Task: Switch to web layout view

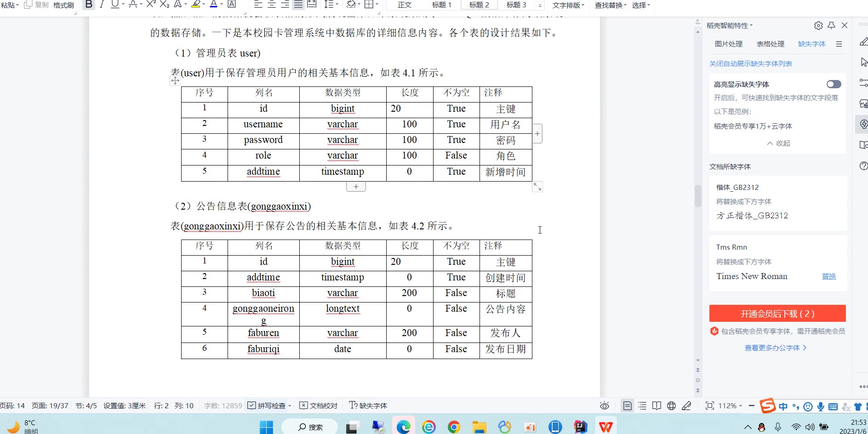Action: 671,405
